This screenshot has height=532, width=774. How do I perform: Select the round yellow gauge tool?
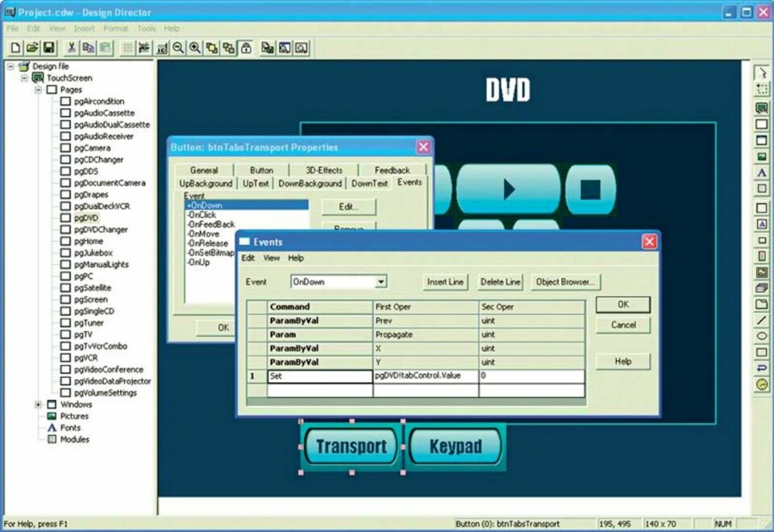(762, 384)
